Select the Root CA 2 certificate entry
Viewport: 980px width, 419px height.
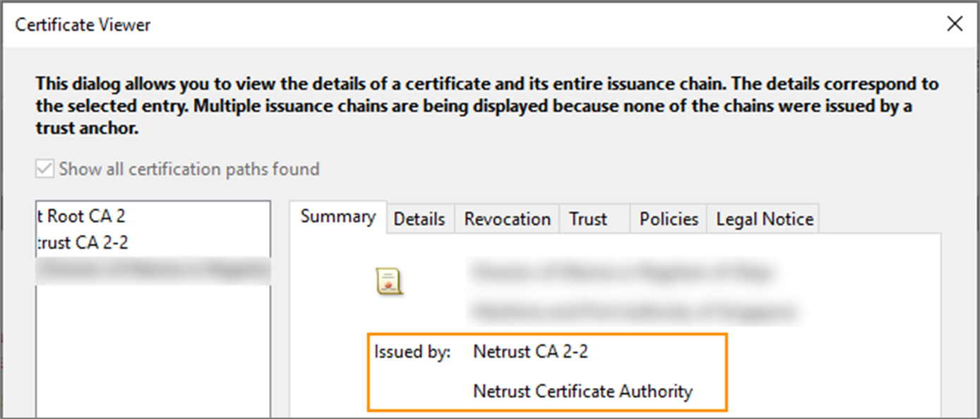[x=153, y=217]
